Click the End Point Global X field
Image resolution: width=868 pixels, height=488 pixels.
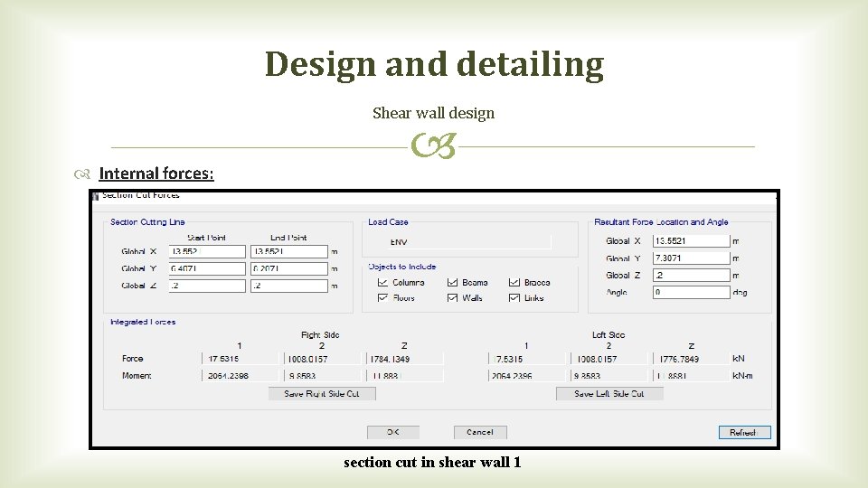[x=289, y=251]
